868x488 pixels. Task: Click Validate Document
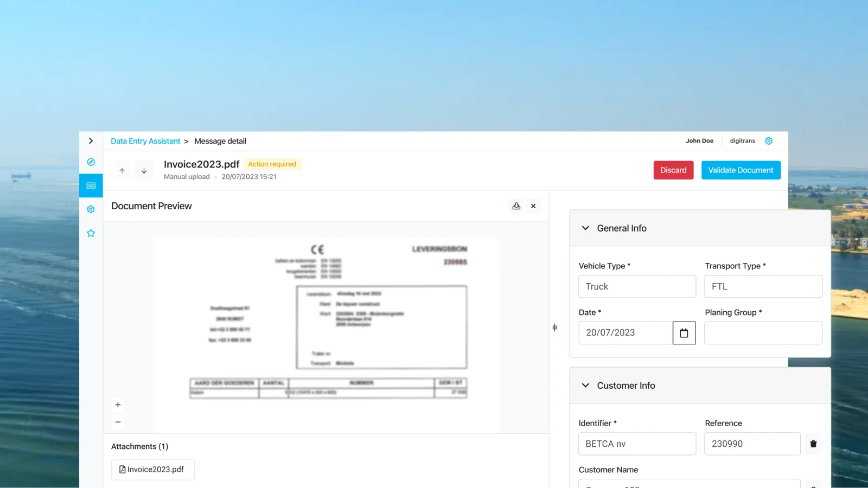741,170
